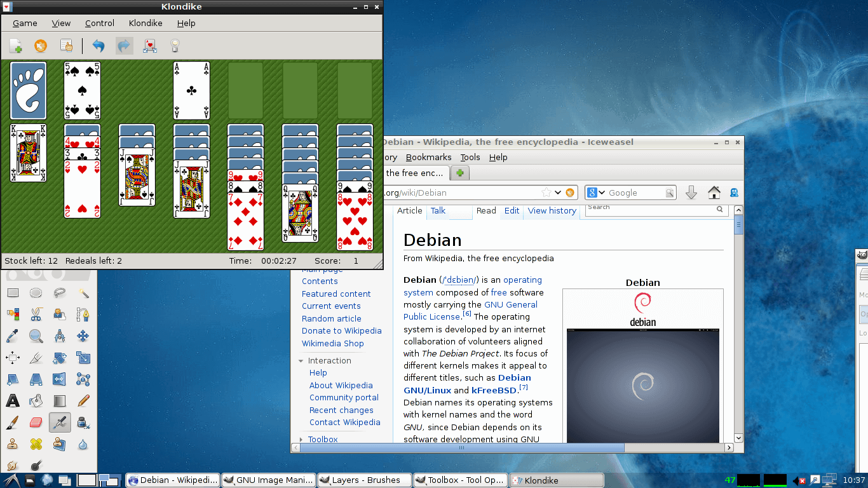Open a new browser tab with the plus button

(459, 173)
